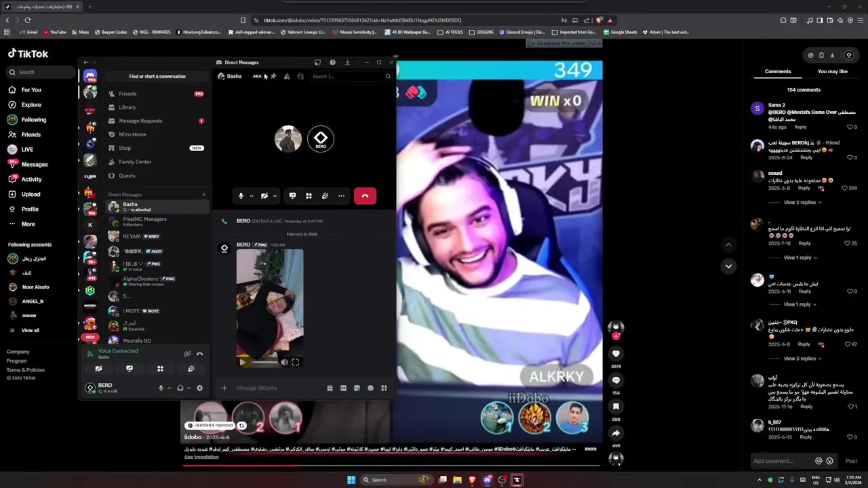868x488 pixels.
Task: Hang up with the red disconnect button
Action: pyautogui.click(x=365, y=196)
